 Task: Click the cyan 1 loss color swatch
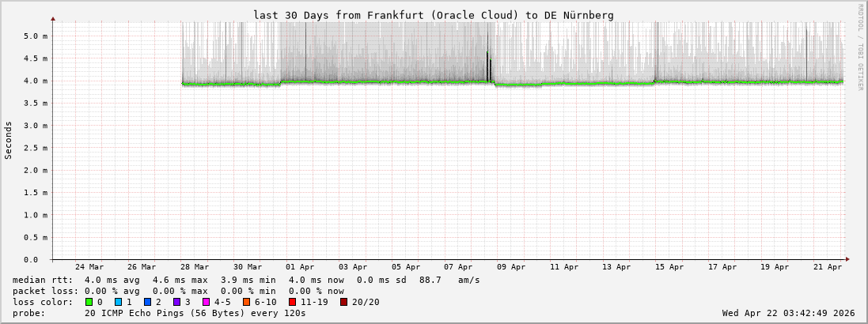118,302
